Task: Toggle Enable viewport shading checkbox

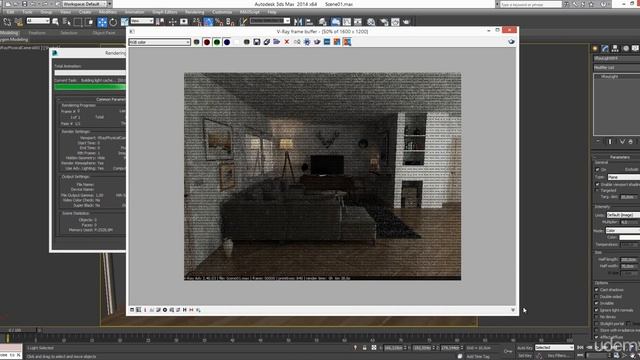Action: click(x=598, y=184)
